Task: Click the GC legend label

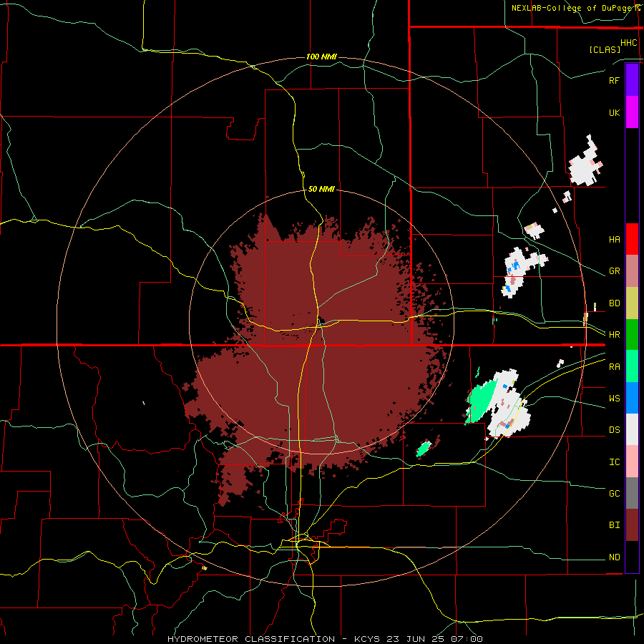Action: point(614,494)
